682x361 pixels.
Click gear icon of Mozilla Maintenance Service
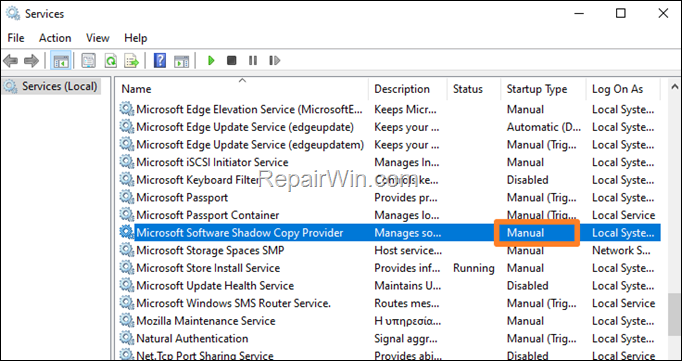pos(127,321)
